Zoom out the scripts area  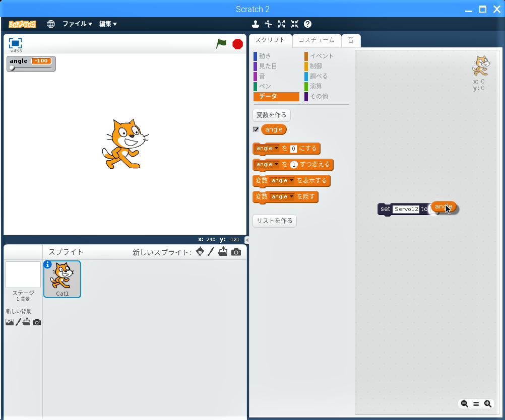click(x=464, y=403)
